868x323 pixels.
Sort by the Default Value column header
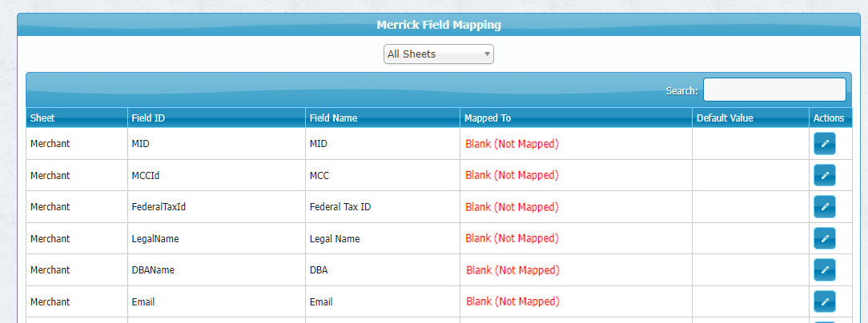[725, 118]
